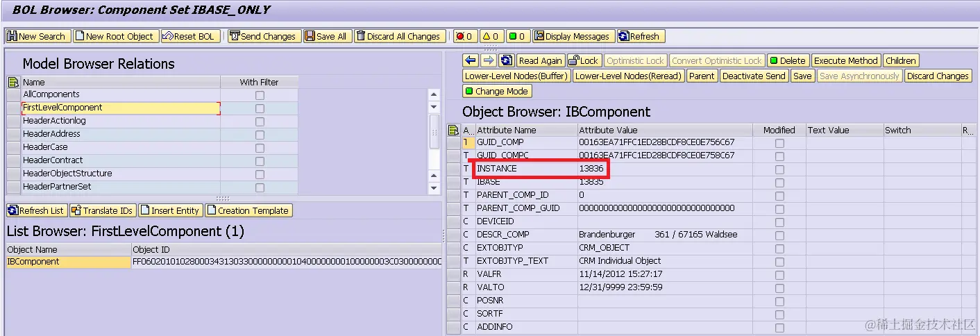Click Lower-Level Nodes(Reread) button

tap(629, 76)
